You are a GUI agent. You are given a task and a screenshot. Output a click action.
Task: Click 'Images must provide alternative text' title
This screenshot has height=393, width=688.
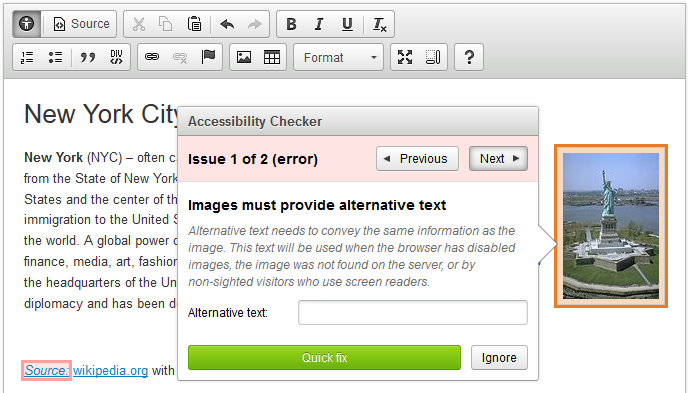point(317,205)
